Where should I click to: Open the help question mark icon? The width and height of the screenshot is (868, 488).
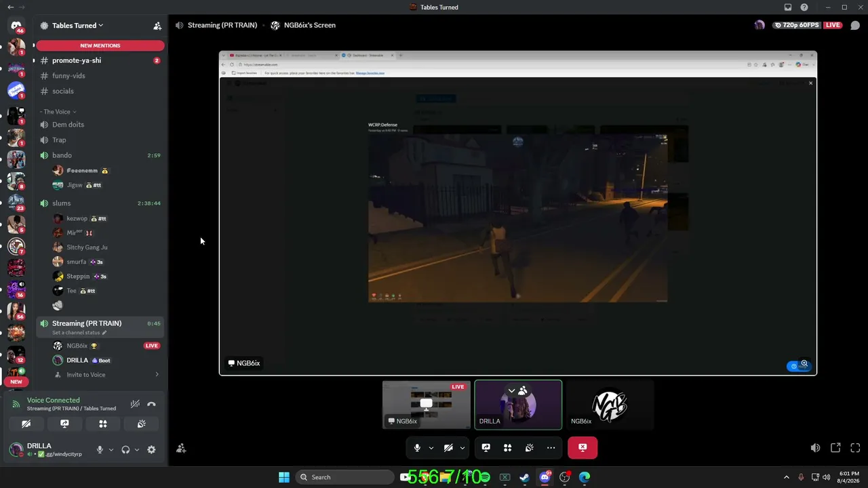[x=804, y=7]
